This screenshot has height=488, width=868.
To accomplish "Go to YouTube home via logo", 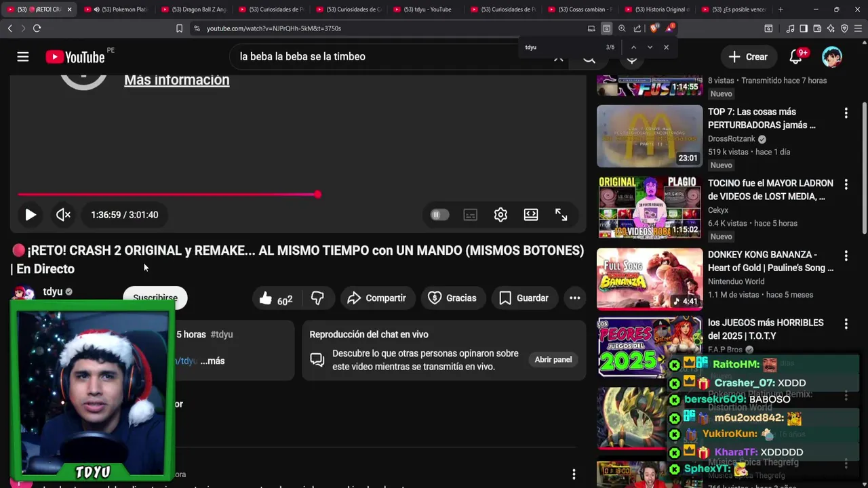I will pyautogui.click(x=75, y=57).
